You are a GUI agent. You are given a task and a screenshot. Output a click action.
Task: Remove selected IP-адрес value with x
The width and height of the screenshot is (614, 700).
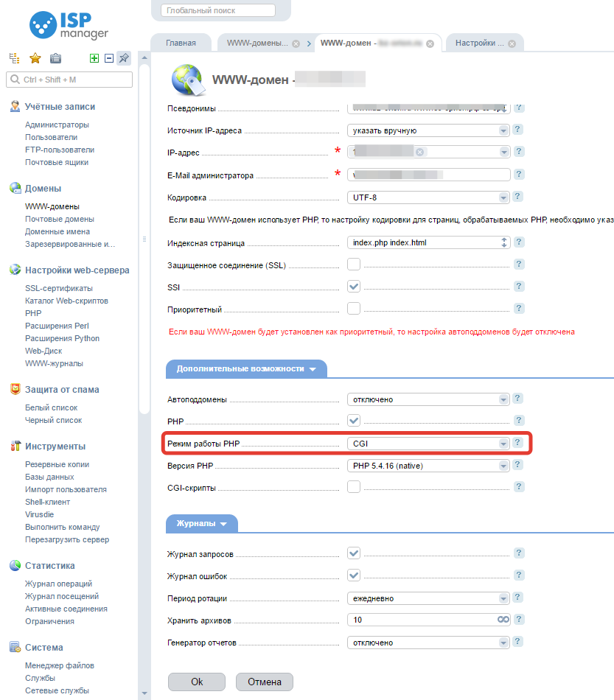(x=419, y=153)
